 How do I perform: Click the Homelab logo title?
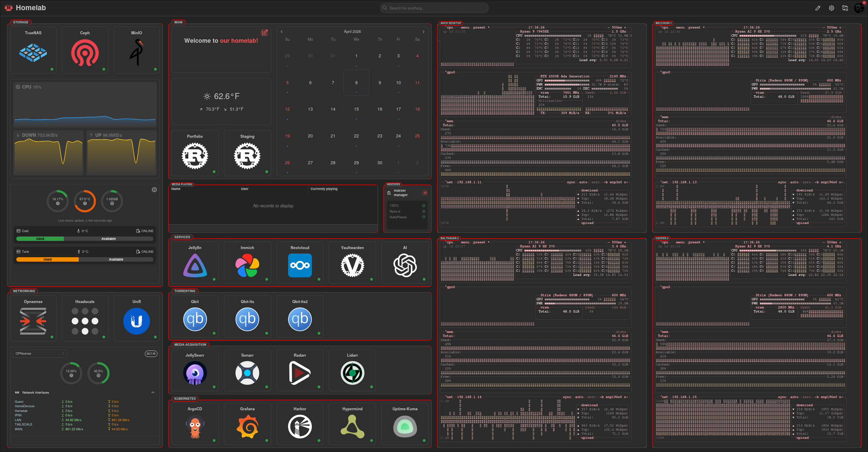(25, 8)
